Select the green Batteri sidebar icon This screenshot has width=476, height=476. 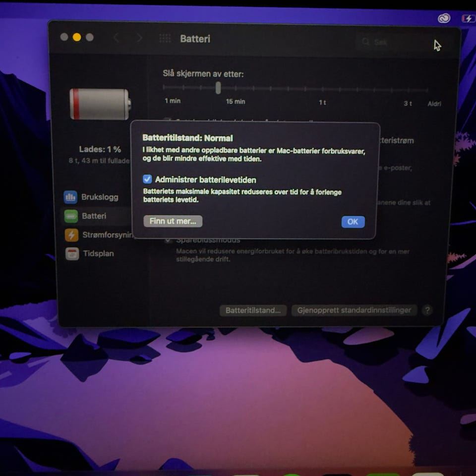tap(71, 216)
